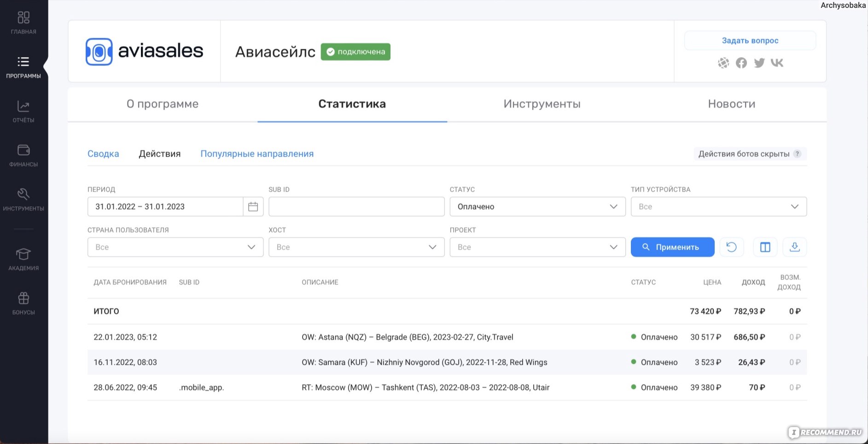Click the Применить button

pos(673,247)
